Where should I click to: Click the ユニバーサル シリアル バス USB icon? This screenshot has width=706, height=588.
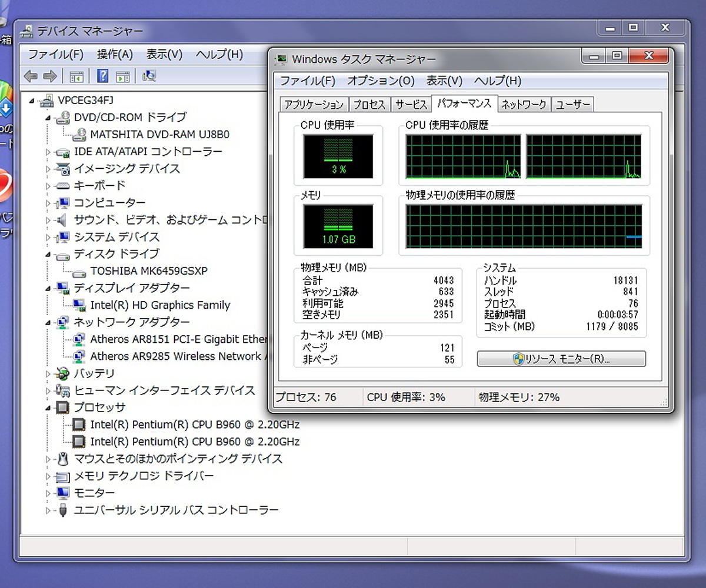(63, 510)
